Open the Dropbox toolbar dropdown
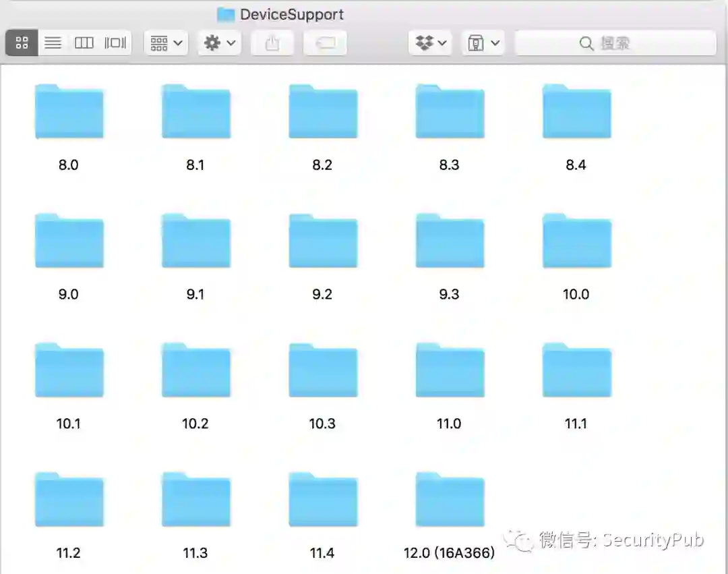 (430, 43)
